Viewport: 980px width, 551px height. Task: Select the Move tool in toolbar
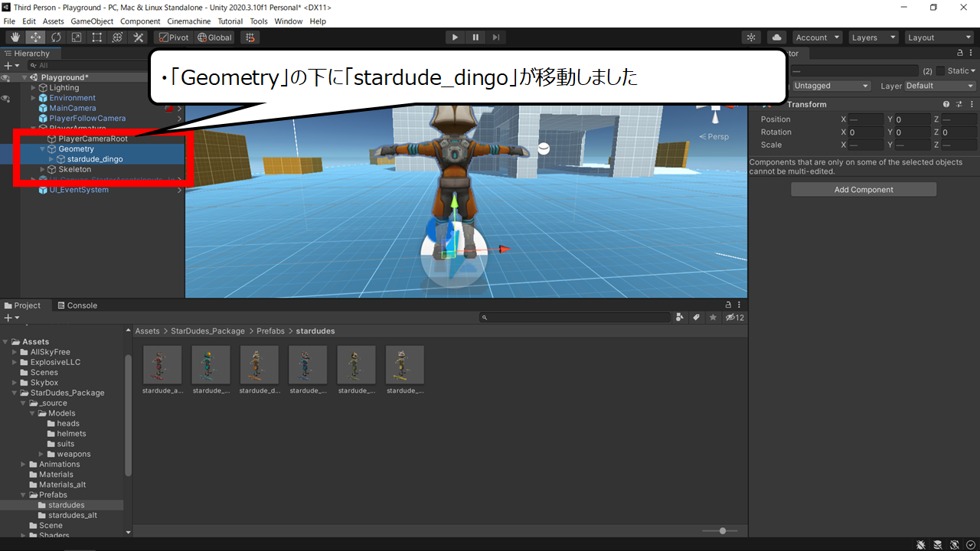[x=35, y=37]
